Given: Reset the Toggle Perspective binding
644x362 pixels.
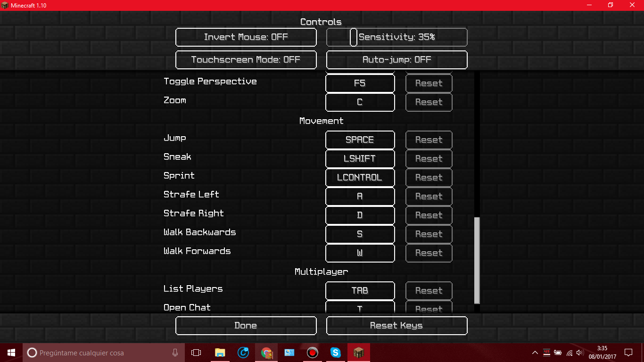Looking at the screenshot, I should click(x=429, y=83).
